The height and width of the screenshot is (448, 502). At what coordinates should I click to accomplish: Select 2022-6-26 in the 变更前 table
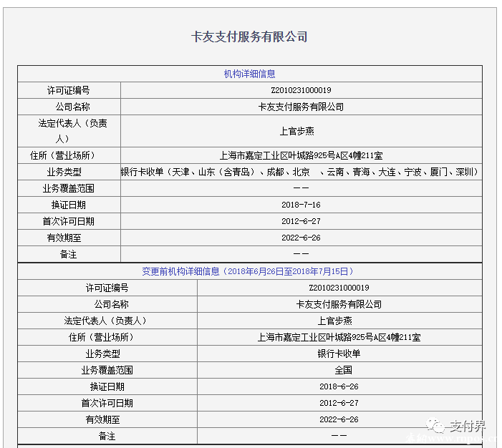click(x=339, y=419)
